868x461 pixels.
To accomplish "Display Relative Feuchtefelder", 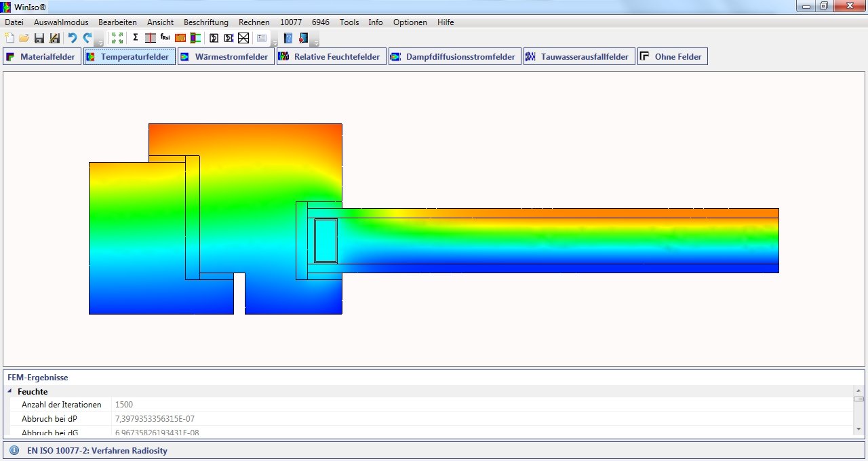I will click(x=332, y=56).
